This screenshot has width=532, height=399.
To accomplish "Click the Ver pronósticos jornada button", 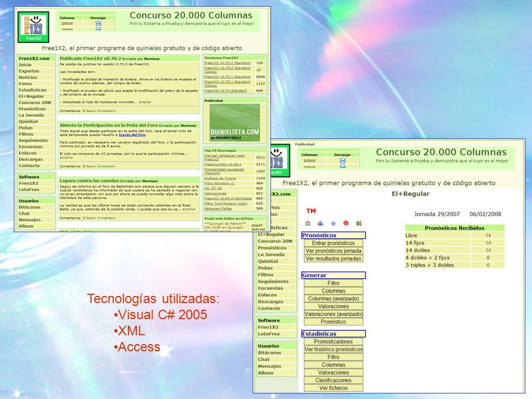I will point(333,250).
